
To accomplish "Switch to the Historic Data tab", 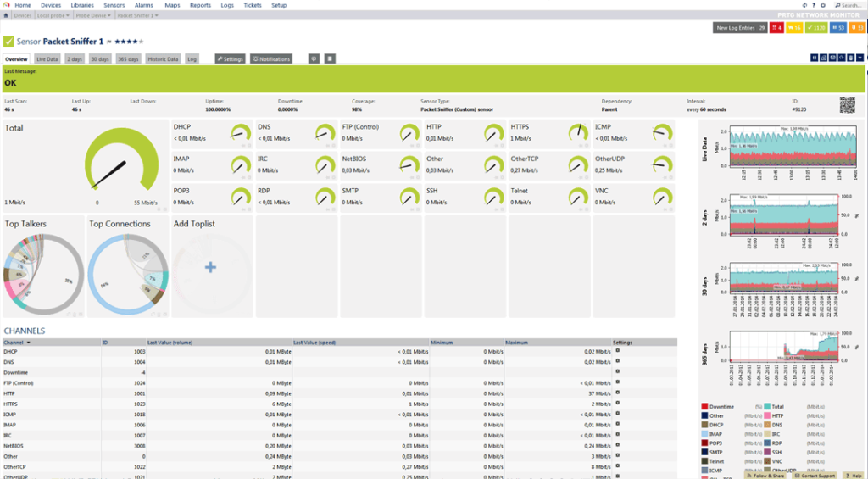I will click(163, 58).
